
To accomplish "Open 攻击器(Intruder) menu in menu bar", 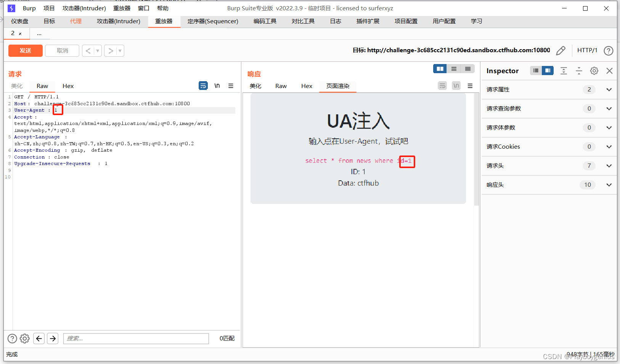I will click(x=84, y=8).
